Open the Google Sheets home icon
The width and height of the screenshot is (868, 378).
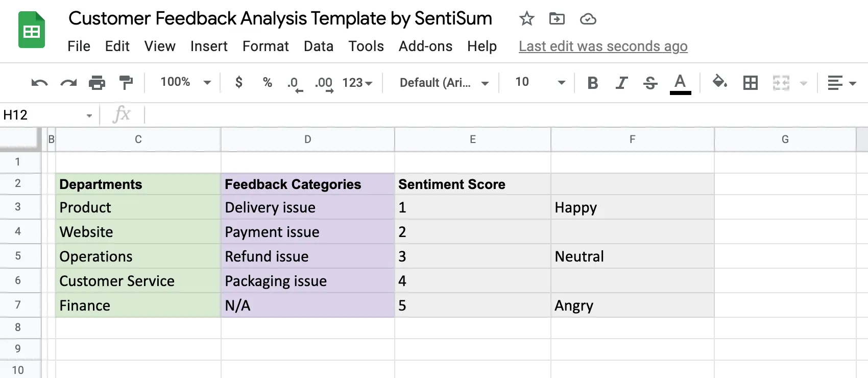pyautogui.click(x=32, y=30)
